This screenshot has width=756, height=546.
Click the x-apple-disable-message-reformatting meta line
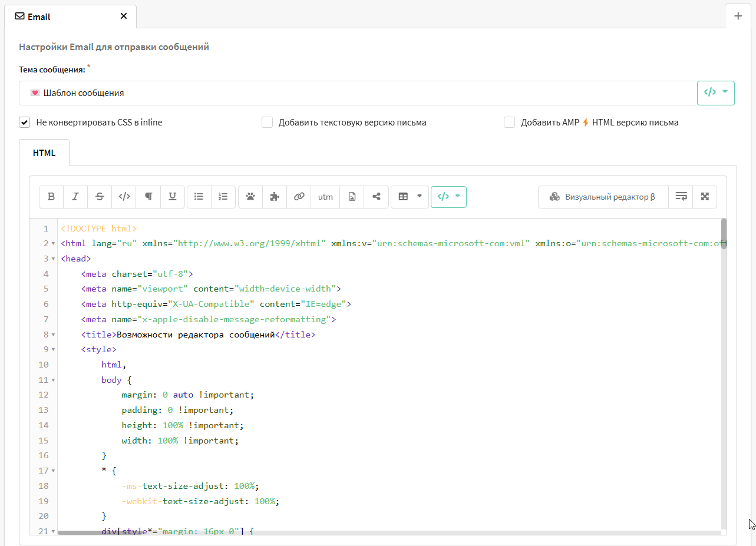pyautogui.click(x=208, y=319)
